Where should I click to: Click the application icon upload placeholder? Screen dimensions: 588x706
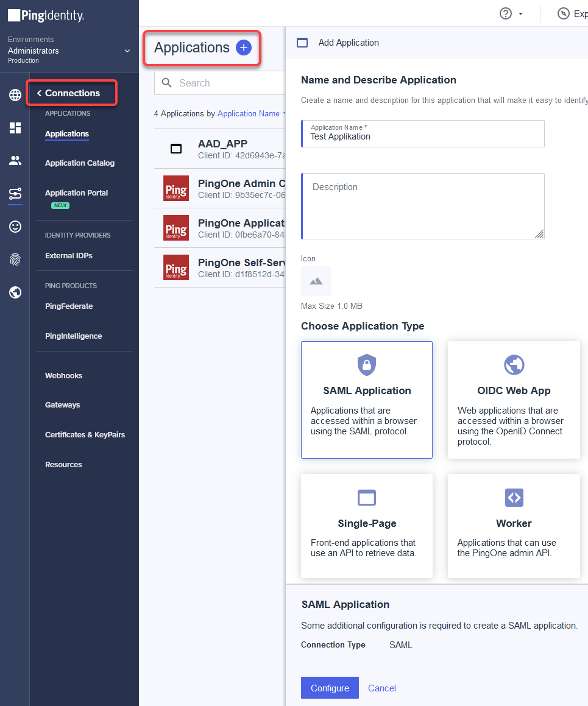pos(316,281)
